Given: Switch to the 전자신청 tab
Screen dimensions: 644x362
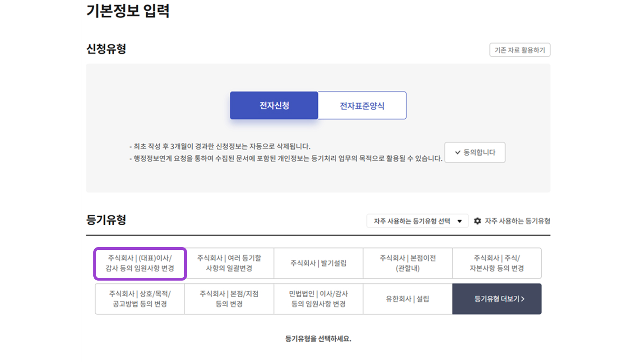Looking at the screenshot, I should click(x=274, y=105).
